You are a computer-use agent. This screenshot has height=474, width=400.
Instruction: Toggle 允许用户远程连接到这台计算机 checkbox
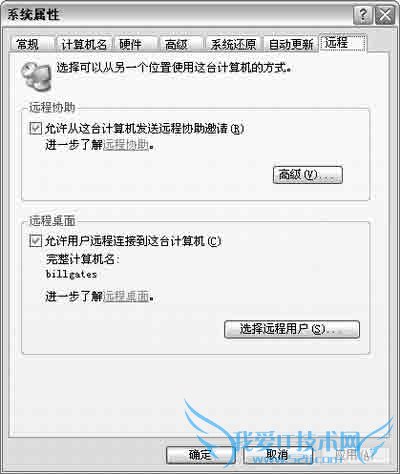[35, 241]
